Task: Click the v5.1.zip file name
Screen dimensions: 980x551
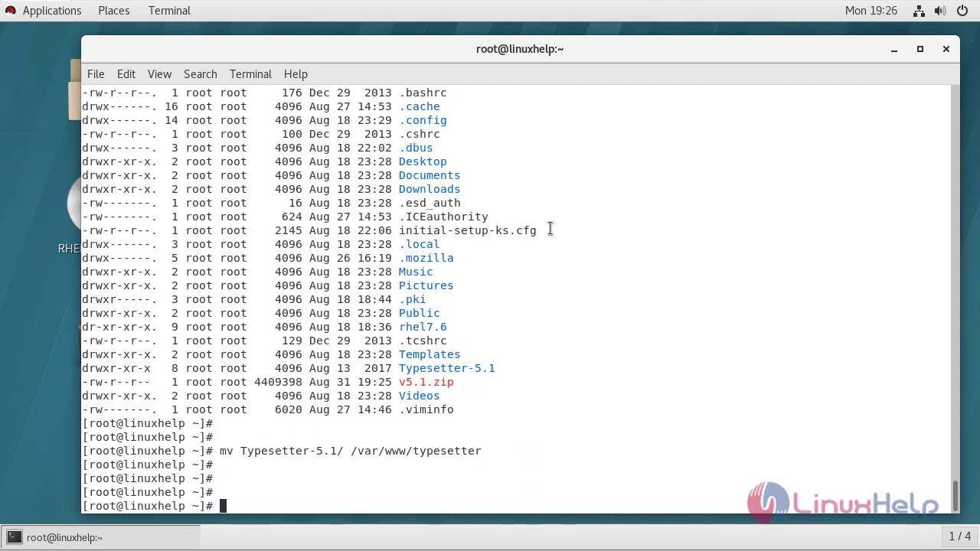Action: (x=426, y=382)
